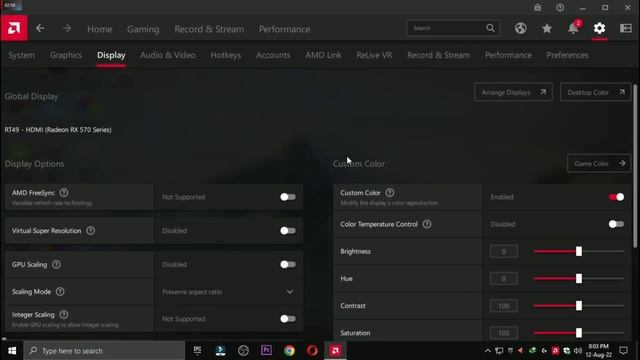Enable Color Temperature Control

point(616,224)
